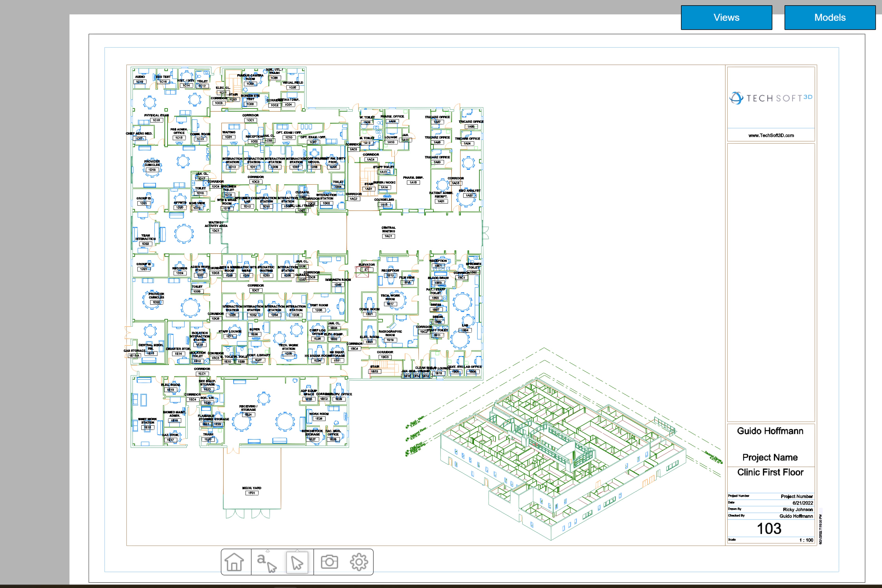This screenshot has width=882, height=588.
Task: Select the Clinic First Floor title text
Action: (x=770, y=472)
